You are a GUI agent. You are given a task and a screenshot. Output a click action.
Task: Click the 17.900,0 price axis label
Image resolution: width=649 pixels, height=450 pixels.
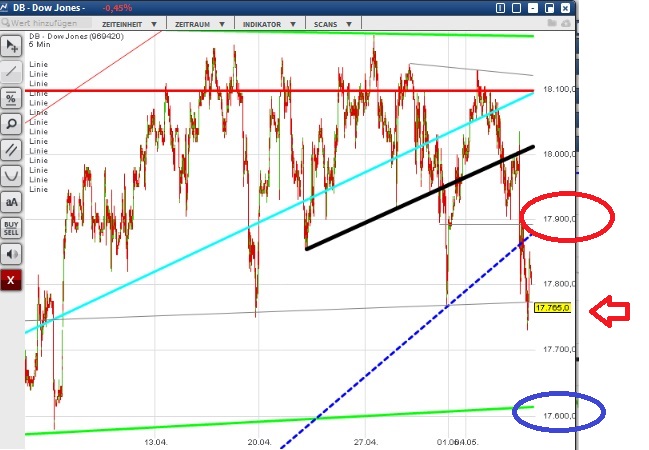559,219
